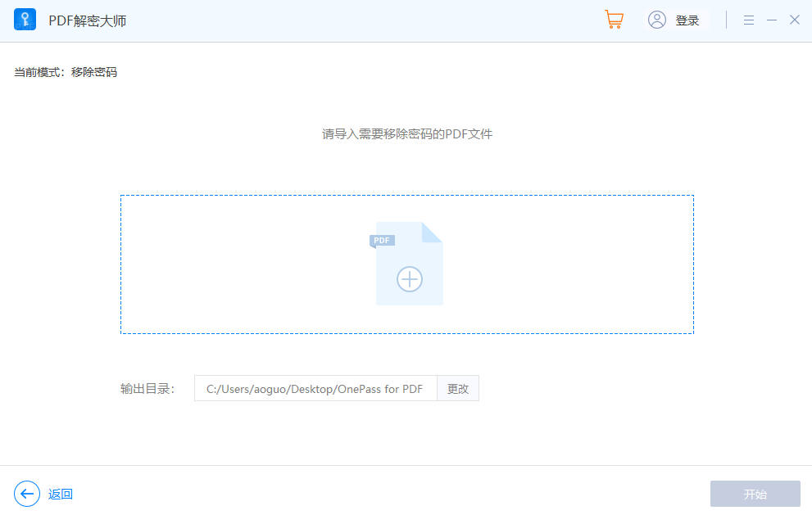Click the 更改 change directory button
The image size is (812, 515).
458,388
